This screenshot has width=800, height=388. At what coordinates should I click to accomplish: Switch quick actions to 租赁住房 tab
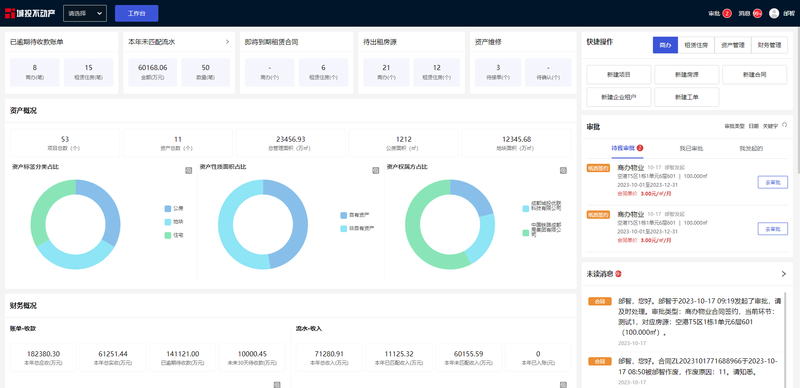(x=696, y=45)
